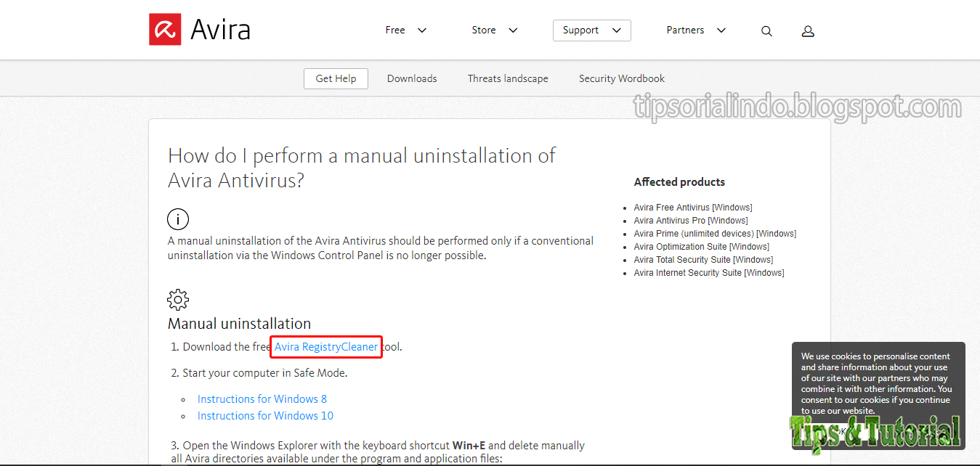This screenshot has height=466, width=980.
Task: Expand the Support menu chevron
Action: [617, 30]
